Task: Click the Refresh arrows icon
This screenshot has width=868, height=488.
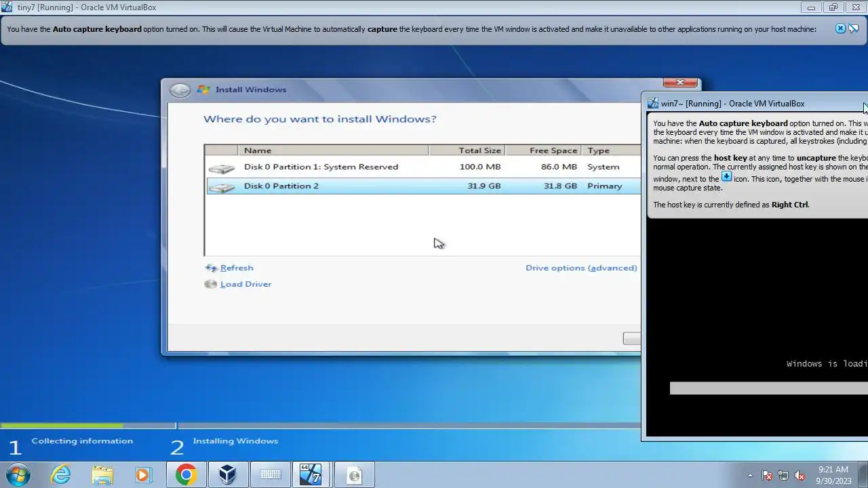Action: coord(211,268)
